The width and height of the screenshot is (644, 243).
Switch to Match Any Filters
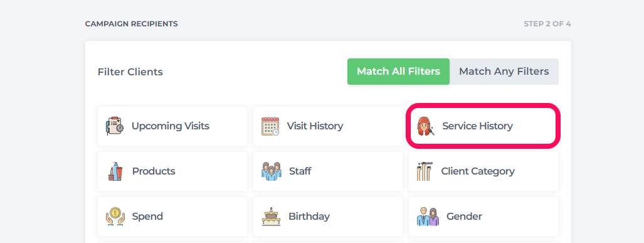pos(504,72)
